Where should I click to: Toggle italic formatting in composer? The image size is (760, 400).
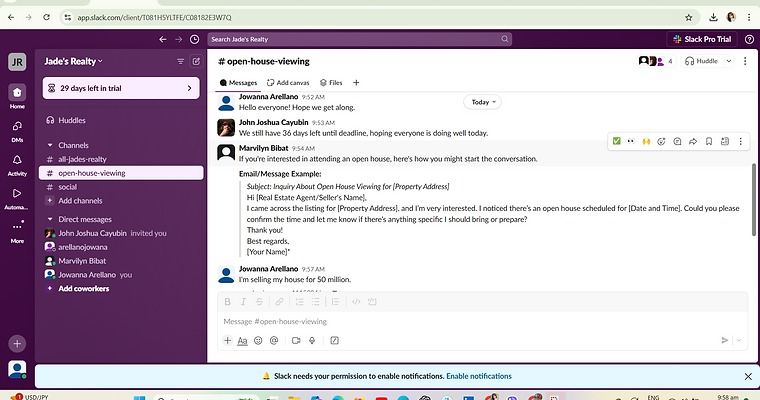[243, 302]
